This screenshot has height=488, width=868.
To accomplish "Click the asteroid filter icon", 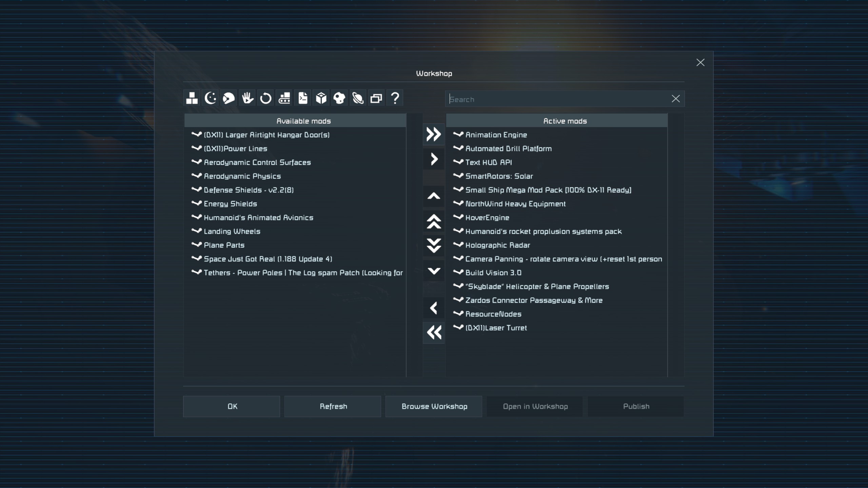I will click(x=339, y=98).
